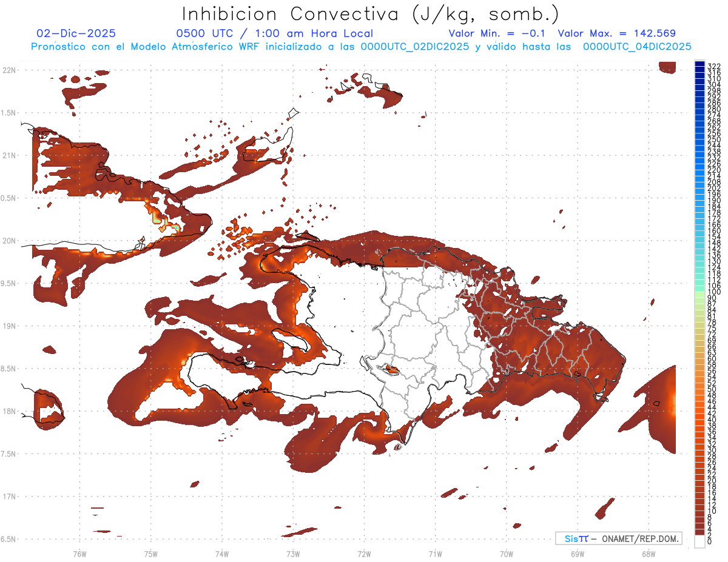Click the darkest blue '322' swatch on the scale
The image size is (728, 562).
click(x=699, y=64)
